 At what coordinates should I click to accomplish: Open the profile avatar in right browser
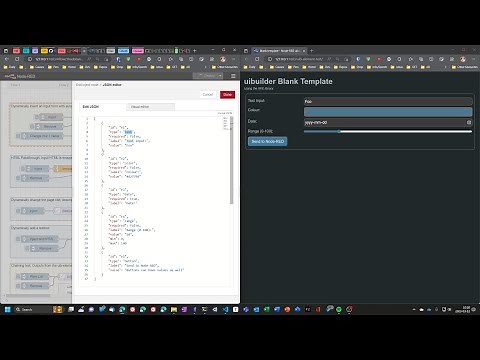(463, 59)
